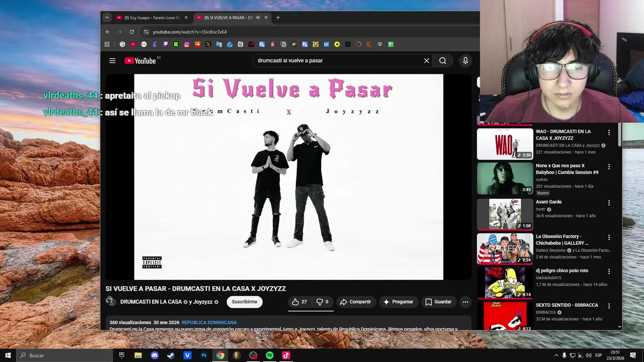Clear the search box with the X
This screenshot has height=362, width=644.
(426, 61)
